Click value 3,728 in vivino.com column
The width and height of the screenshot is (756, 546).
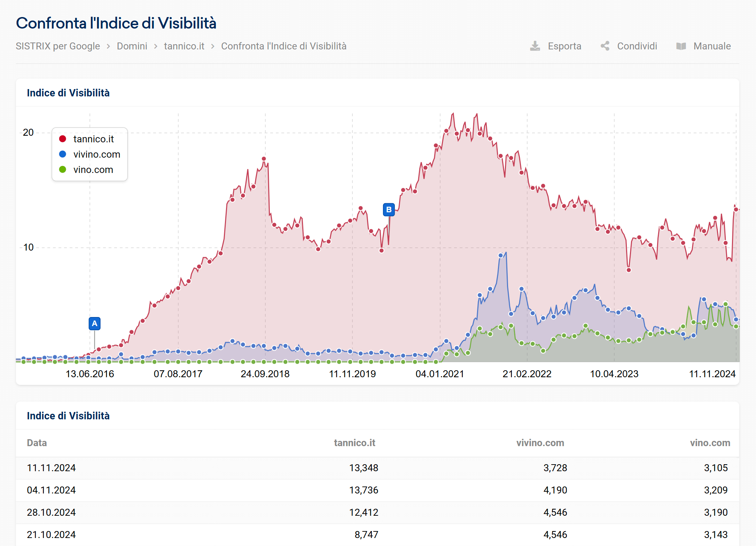(x=555, y=468)
